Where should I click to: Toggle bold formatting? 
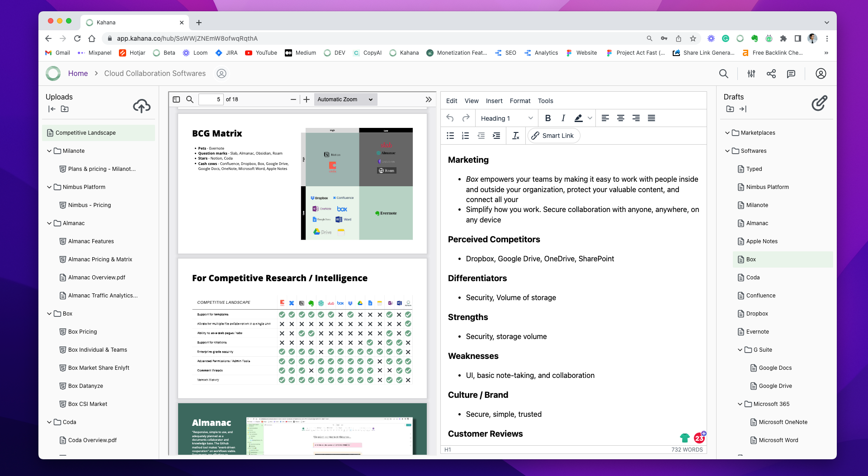[548, 118]
